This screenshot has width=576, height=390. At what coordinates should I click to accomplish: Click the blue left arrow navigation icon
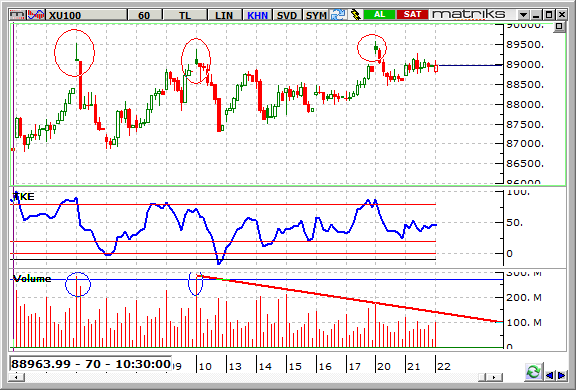point(550,375)
